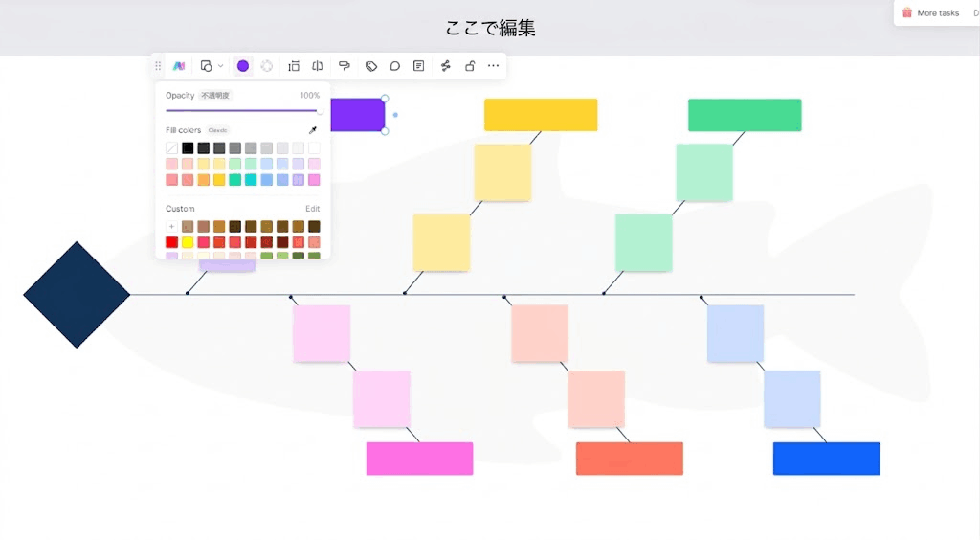The height and width of the screenshot is (540, 980).
Task: Select the pink swatch ending the Fill colors
Action: tap(314, 180)
